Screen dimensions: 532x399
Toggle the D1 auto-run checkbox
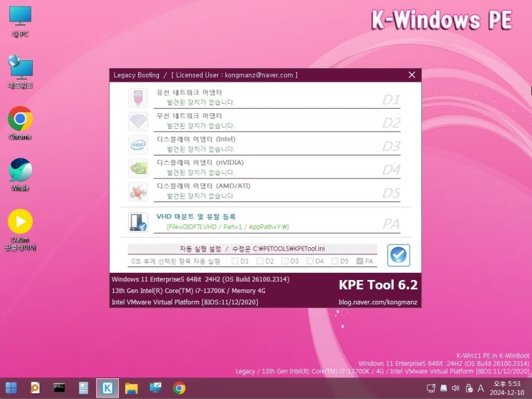pyautogui.click(x=235, y=261)
